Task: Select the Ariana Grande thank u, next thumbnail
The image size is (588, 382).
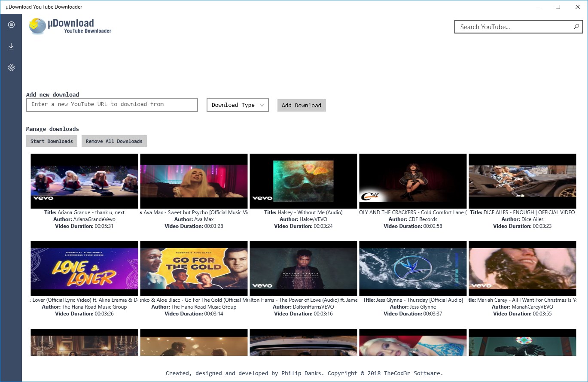Action: (84, 181)
